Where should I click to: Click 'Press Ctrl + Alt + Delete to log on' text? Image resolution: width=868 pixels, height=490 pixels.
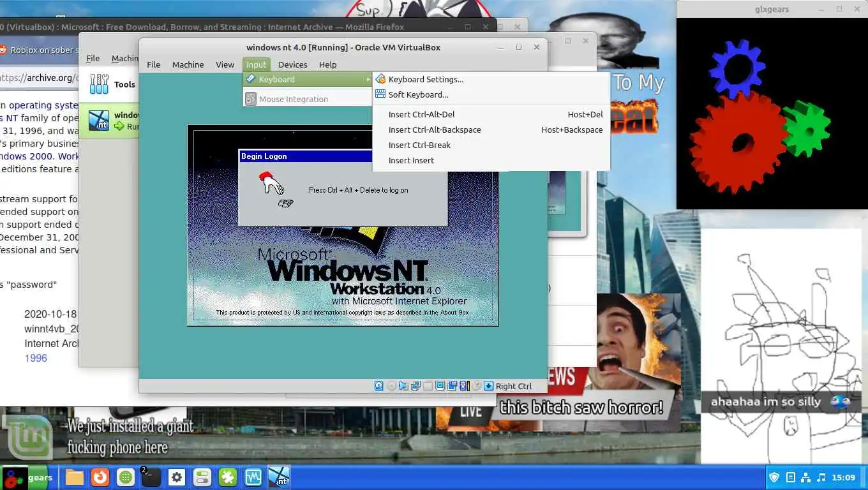click(x=359, y=190)
